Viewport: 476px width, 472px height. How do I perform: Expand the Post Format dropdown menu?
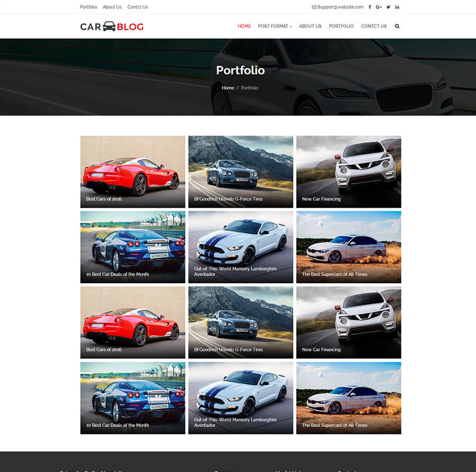click(x=274, y=26)
